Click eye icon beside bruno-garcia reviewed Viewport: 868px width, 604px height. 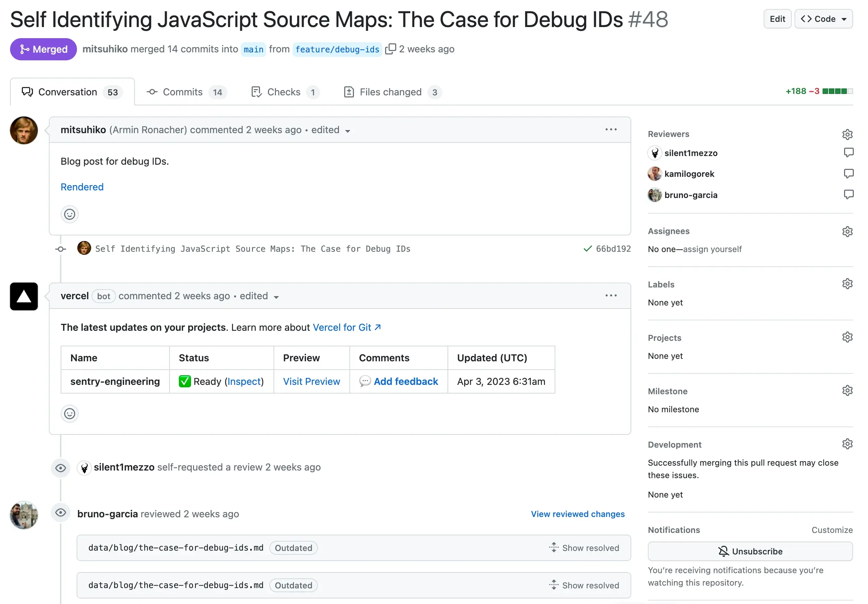60,512
